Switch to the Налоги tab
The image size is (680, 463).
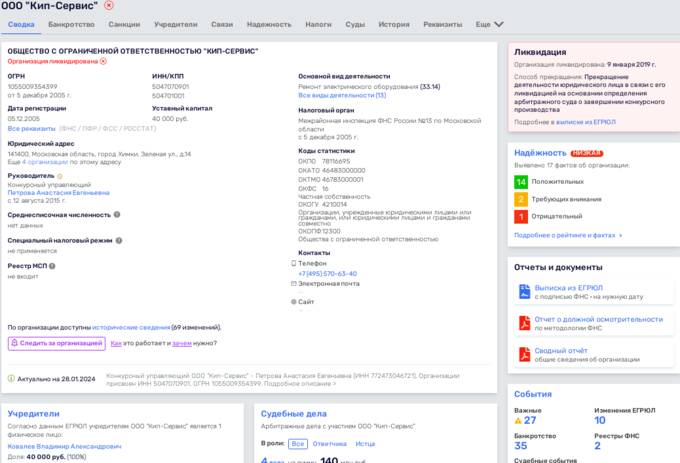[x=318, y=24]
